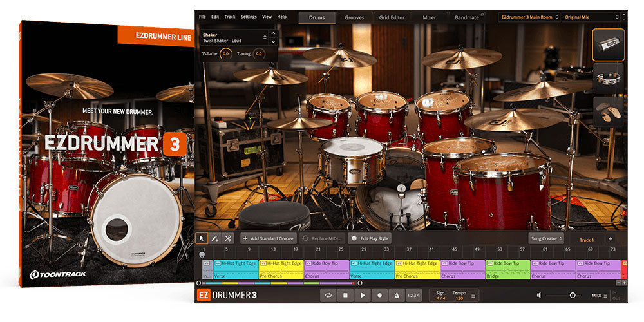Click the In/Out MIDI activity indicator
644x322 pixels.
point(615,296)
